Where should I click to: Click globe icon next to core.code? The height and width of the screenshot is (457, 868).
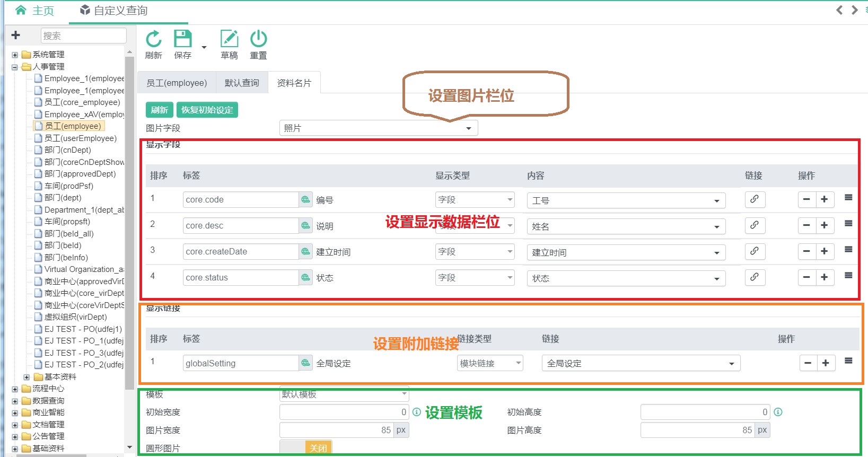[305, 200]
